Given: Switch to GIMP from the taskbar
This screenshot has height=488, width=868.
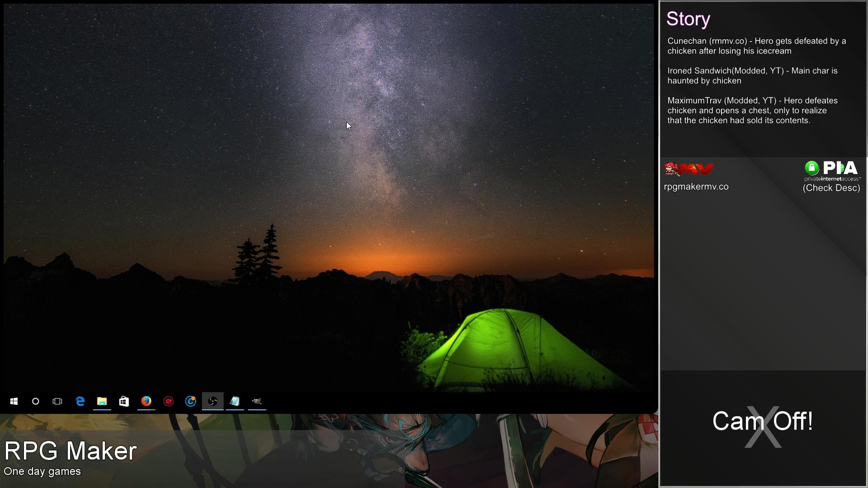Looking at the screenshot, I should click(257, 401).
